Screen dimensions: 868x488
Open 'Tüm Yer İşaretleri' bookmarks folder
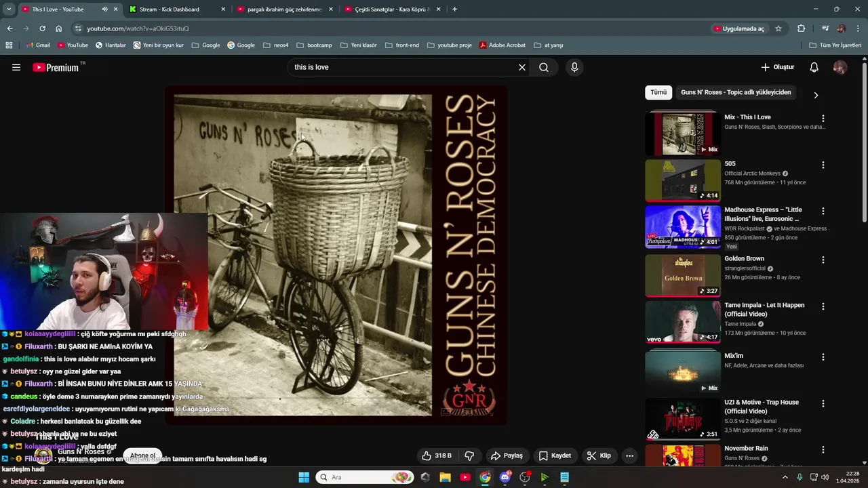[835, 45]
